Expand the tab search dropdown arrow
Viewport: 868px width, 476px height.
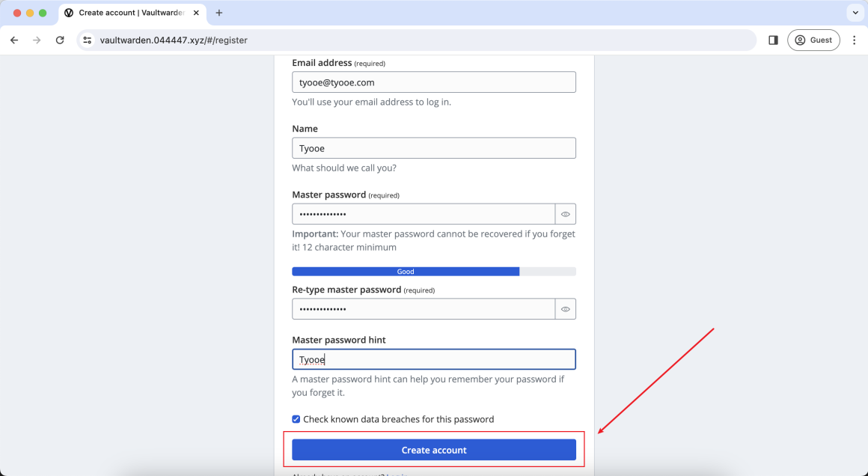pyautogui.click(x=855, y=13)
